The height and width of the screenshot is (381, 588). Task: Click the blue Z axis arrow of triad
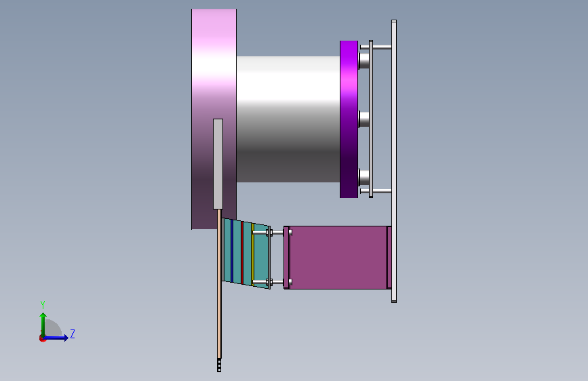56,338
